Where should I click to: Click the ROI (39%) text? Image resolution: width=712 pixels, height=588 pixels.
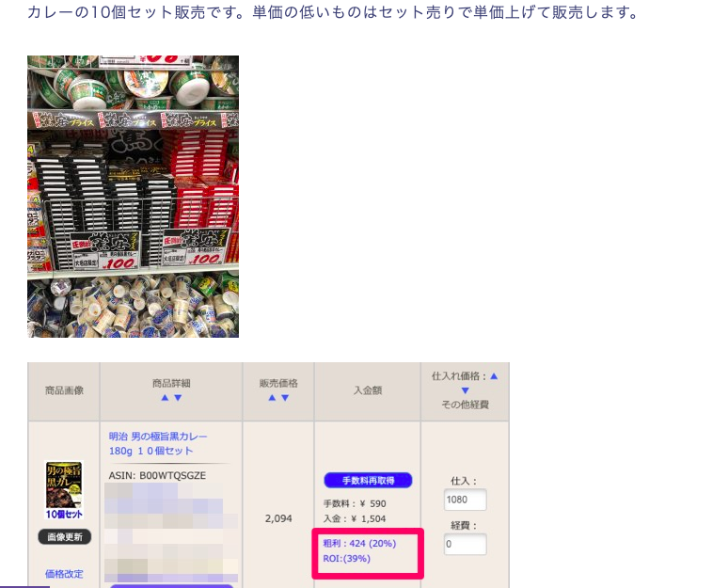coord(346,559)
